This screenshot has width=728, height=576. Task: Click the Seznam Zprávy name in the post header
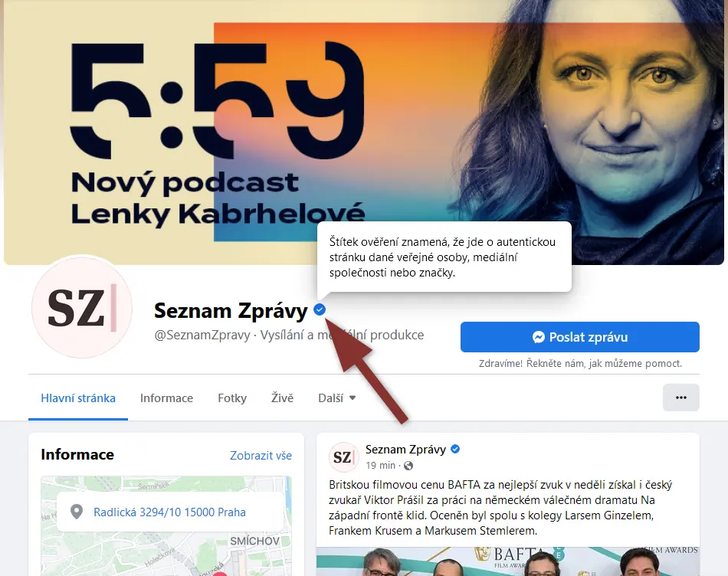point(406,450)
